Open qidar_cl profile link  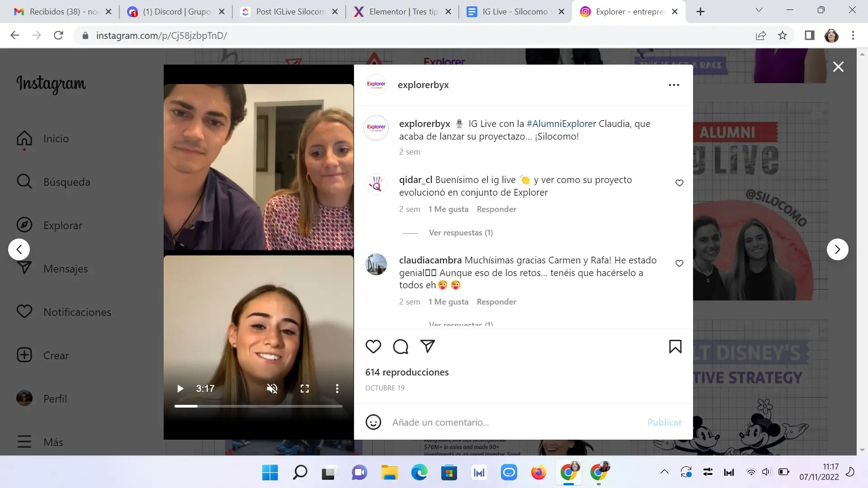pos(416,180)
